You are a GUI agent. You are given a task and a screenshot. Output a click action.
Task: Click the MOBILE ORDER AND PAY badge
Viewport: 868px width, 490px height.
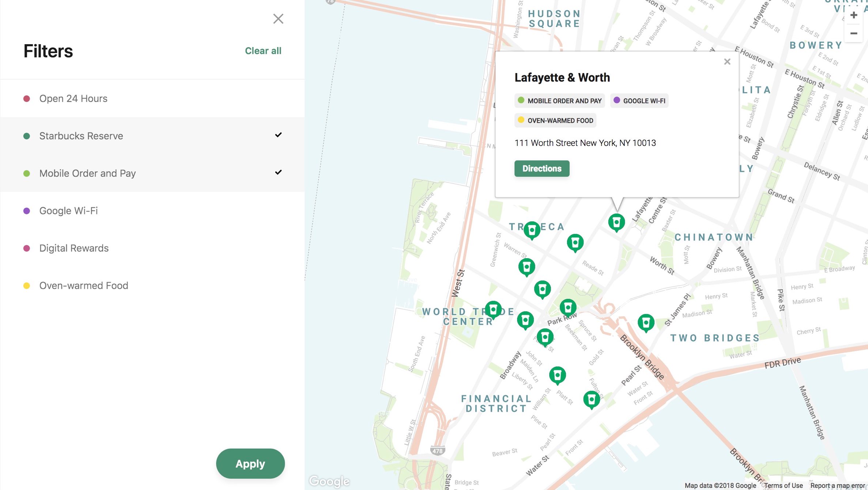coord(559,101)
